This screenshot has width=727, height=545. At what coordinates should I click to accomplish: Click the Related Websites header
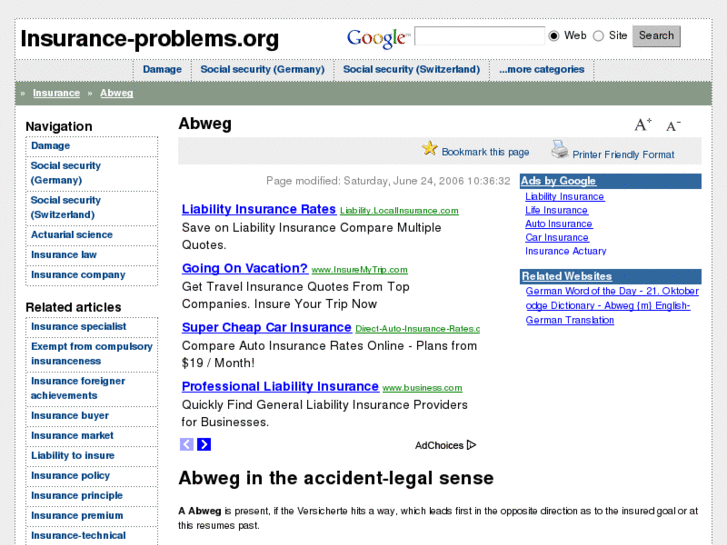click(x=567, y=276)
